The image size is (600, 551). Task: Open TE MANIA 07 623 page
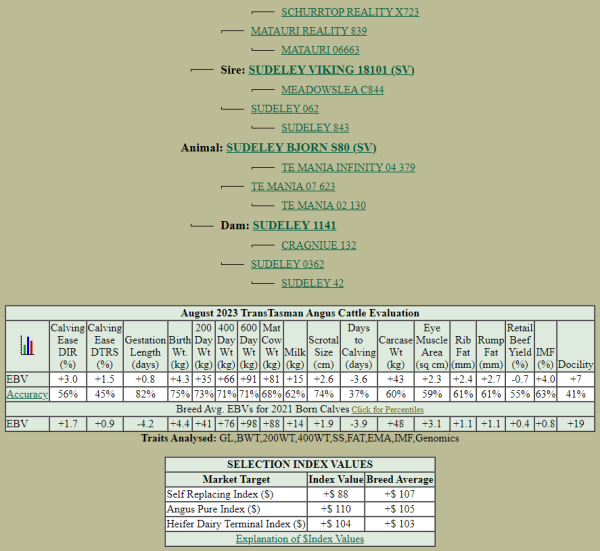[x=293, y=186]
